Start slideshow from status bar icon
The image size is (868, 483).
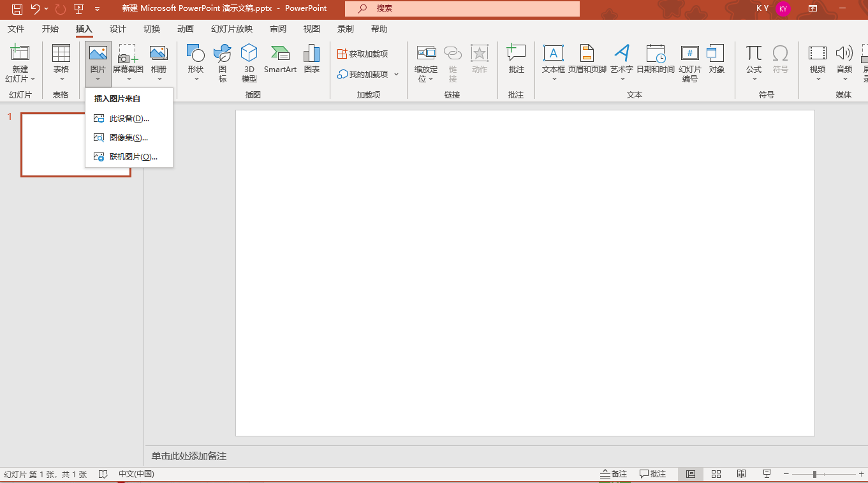tap(767, 474)
